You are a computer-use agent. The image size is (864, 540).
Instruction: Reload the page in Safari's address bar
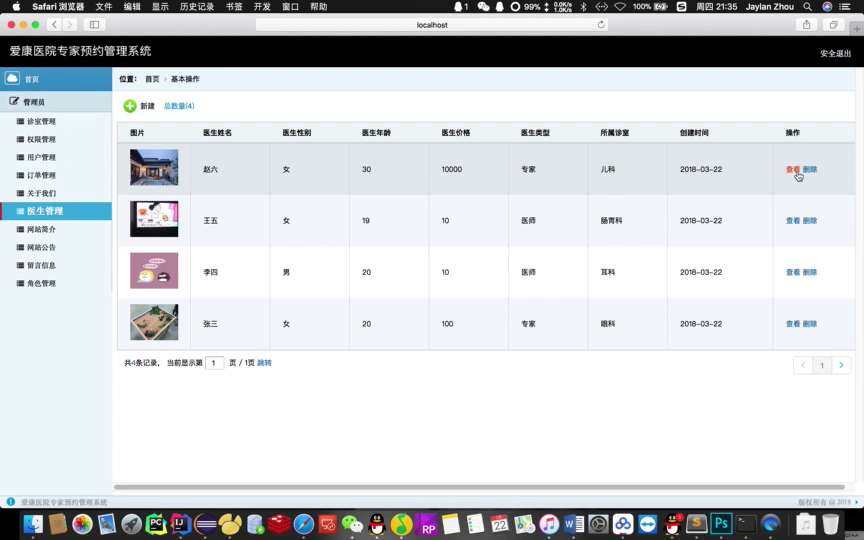[601, 25]
